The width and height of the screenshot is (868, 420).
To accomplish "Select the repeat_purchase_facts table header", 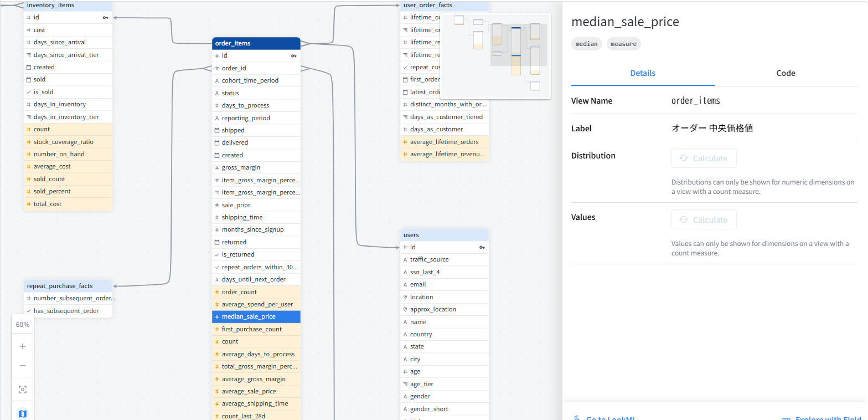I will pos(68,286).
